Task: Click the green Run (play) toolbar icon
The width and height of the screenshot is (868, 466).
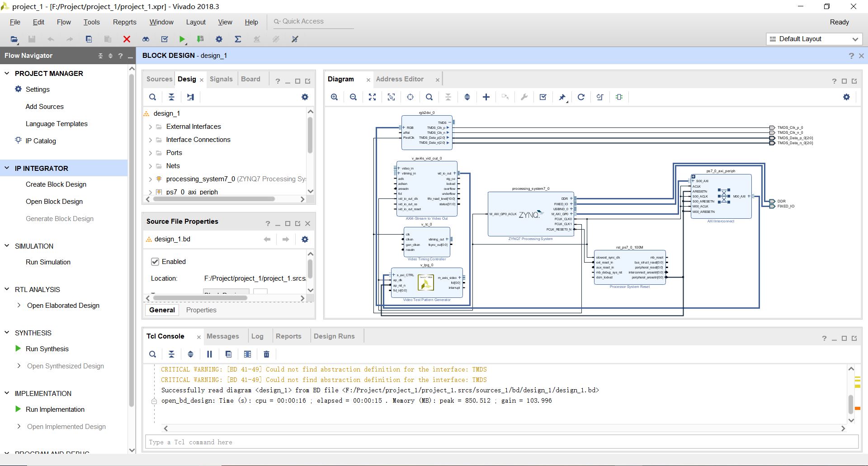Action: pyautogui.click(x=182, y=39)
